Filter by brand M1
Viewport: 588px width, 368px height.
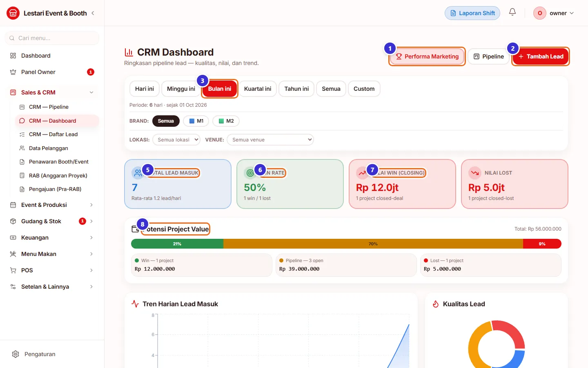coord(196,121)
